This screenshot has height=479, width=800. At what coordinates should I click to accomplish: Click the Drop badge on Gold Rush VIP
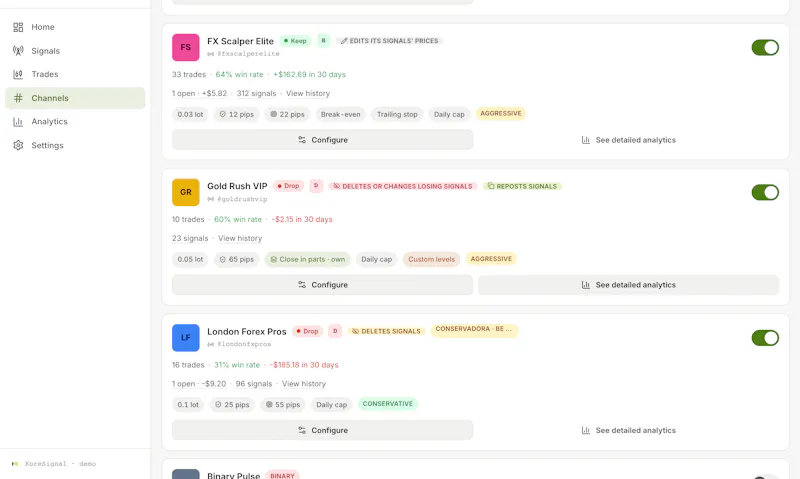[288, 186]
